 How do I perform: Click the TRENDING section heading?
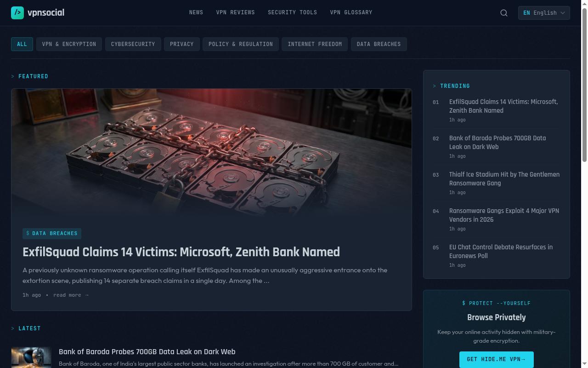pyautogui.click(x=455, y=86)
